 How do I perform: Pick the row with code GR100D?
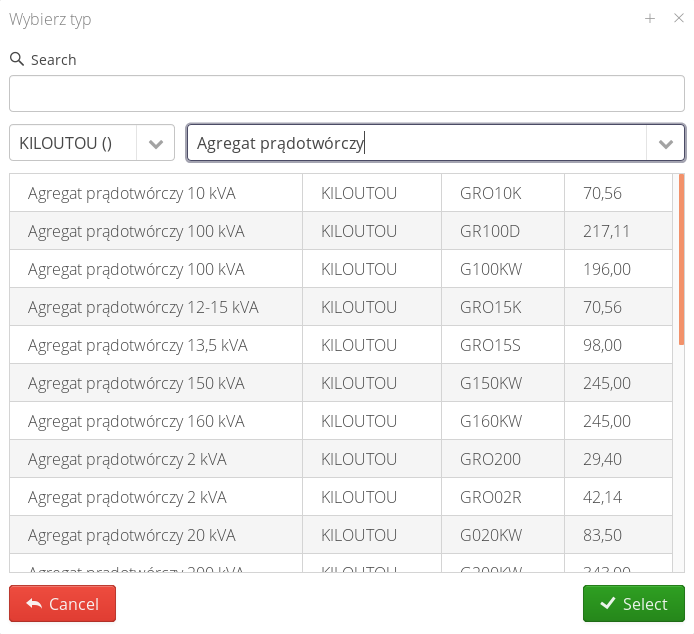tap(490, 231)
